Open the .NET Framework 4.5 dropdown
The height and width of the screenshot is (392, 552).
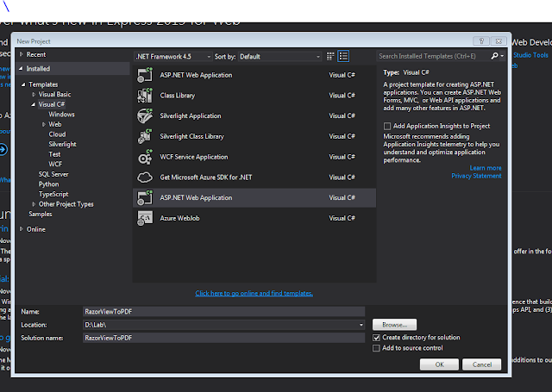coord(173,57)
